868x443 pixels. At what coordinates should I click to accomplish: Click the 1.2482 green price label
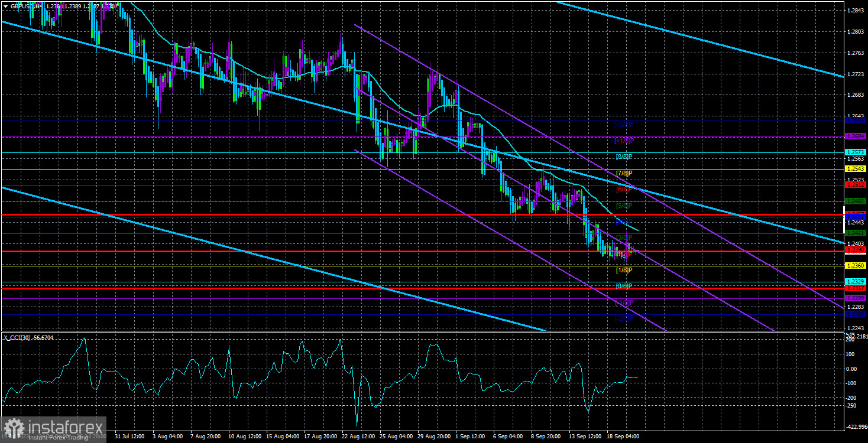(856, 201)
